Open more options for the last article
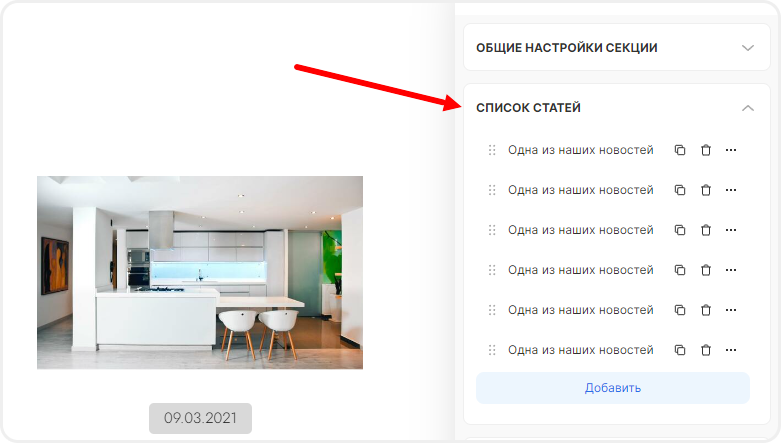This screenshot has height=443, width=781. coord(731,350)
